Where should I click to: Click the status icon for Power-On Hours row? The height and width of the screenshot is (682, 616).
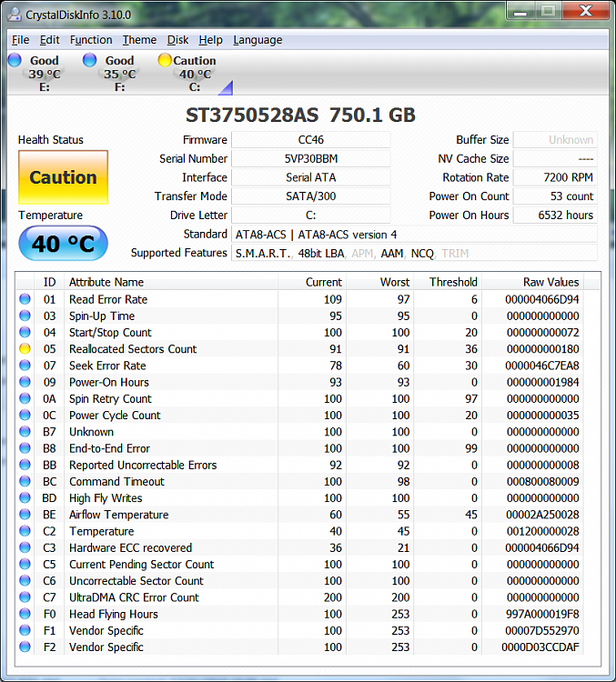click(25, 382)
